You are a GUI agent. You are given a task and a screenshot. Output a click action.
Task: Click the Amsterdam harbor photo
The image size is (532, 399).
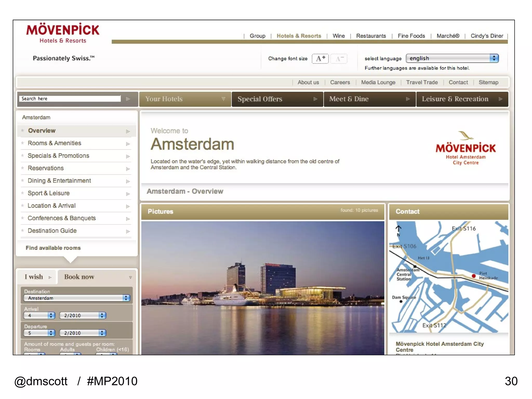(263, 288)
